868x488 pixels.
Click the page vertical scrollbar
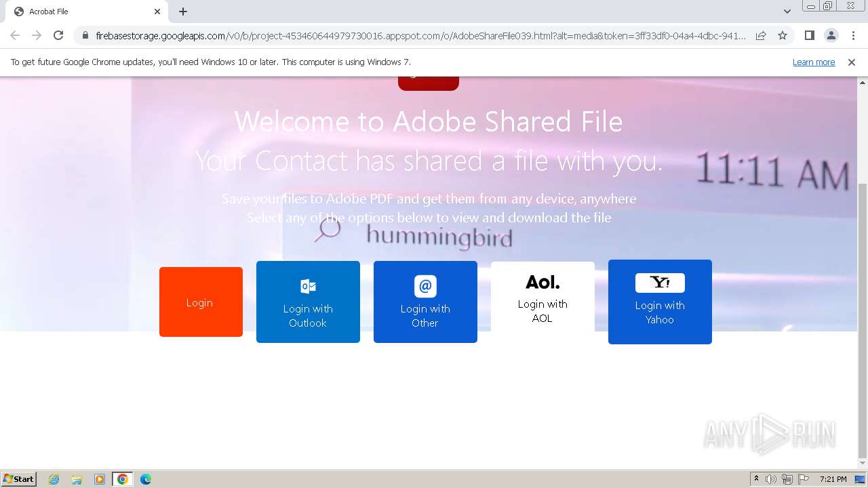(863, 320)
